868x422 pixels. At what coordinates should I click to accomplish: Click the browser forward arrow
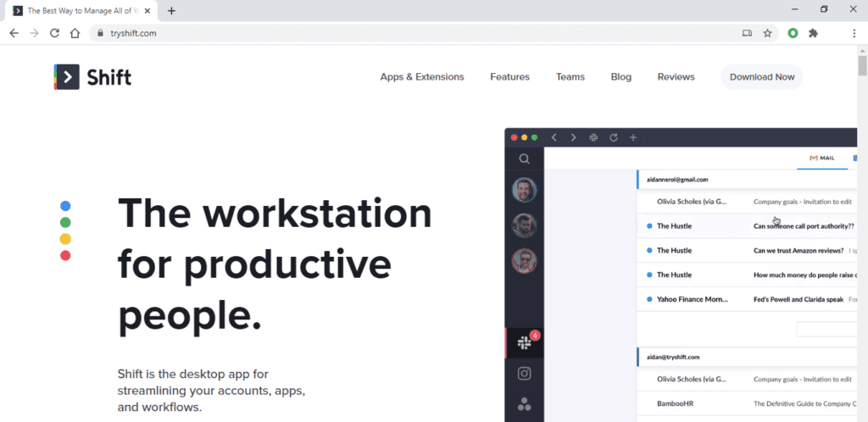pos(34,33)
